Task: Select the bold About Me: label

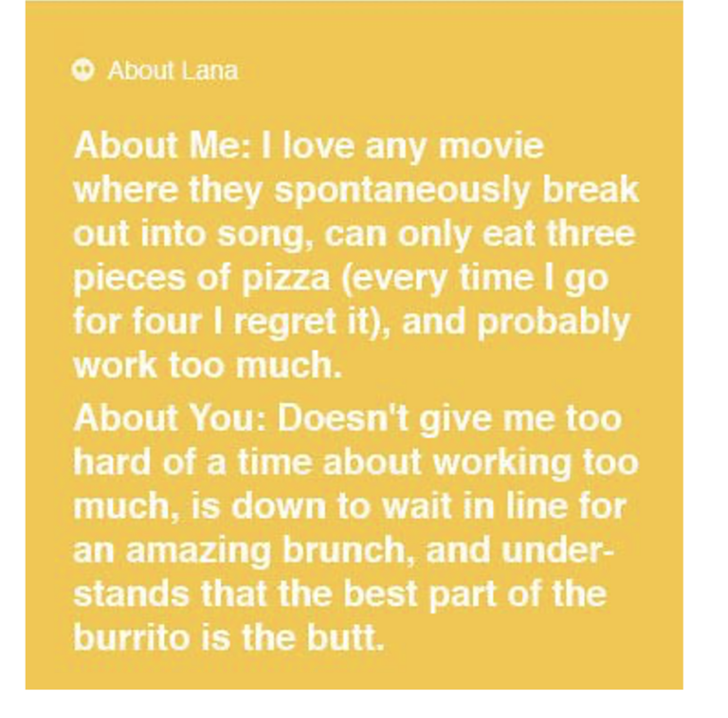Action: [x=162, y=145]
